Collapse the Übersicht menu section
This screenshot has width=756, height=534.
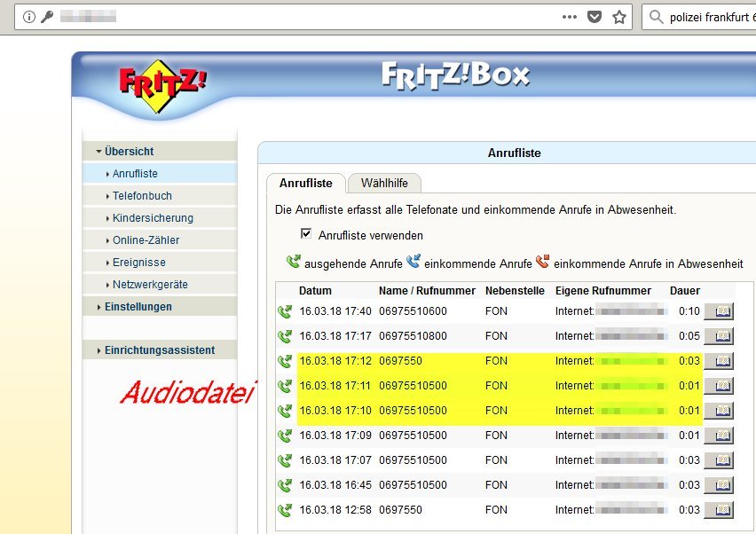coord(160,151)
